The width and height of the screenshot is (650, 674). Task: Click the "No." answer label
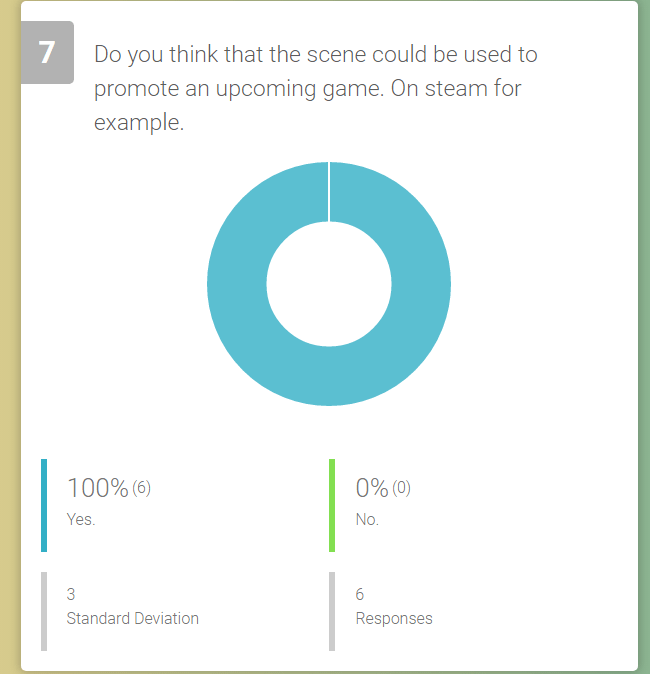(367, 520)
